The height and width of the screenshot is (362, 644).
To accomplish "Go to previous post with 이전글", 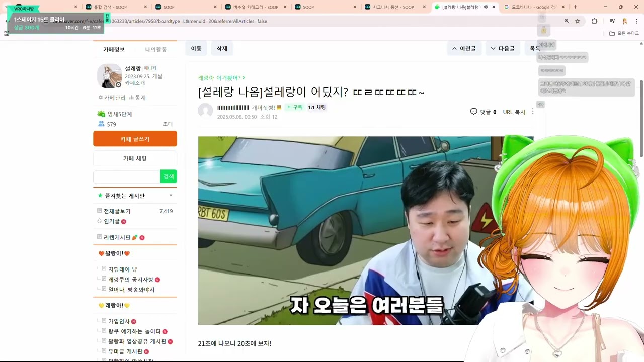I will click(x=464, y=49).
